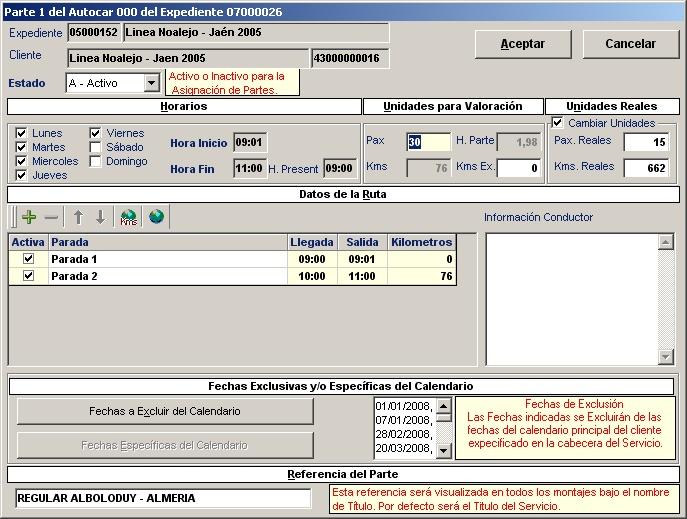
Task: Enable the Sábado checkbox
Action: (x=95, y=147)
